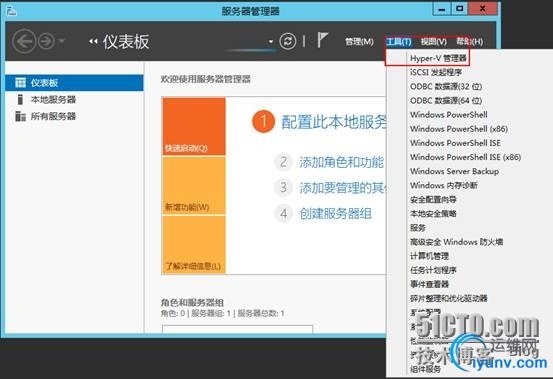Click the forward navigation arrow
The image size is (553, 379).
[x=46, y=41]
